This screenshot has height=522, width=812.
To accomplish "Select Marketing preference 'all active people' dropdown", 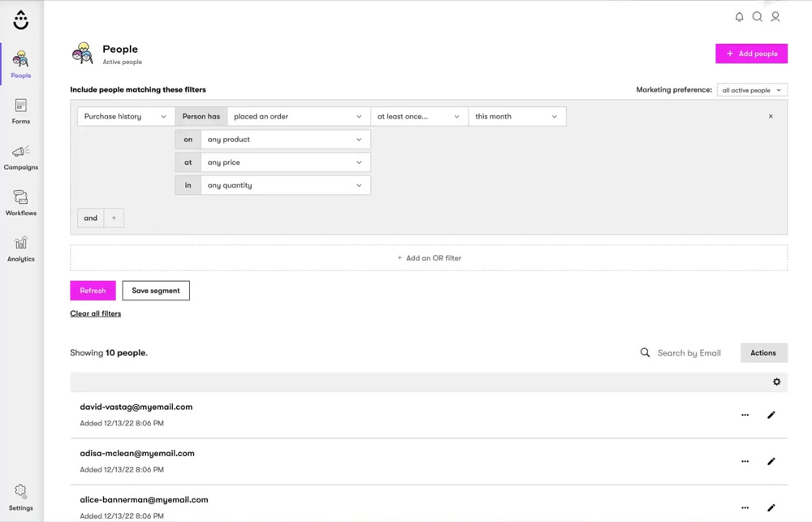I will point(751,90).
